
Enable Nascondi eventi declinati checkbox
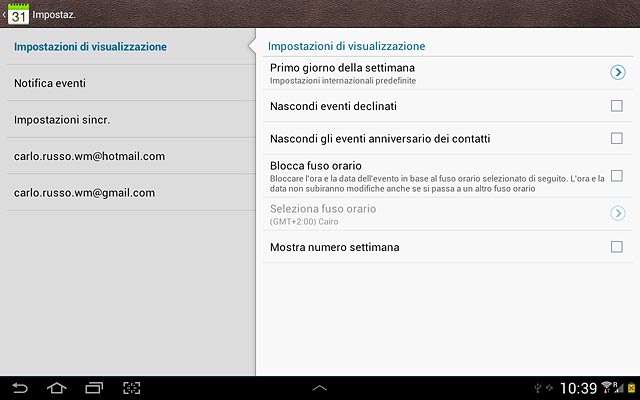click(x=616, y=106)
